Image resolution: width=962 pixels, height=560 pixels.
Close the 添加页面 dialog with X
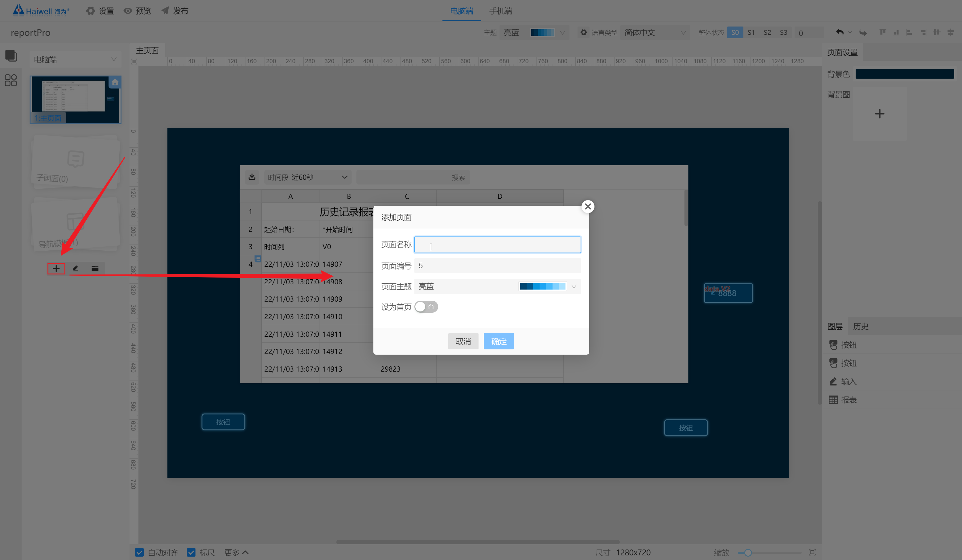point(588,207)
